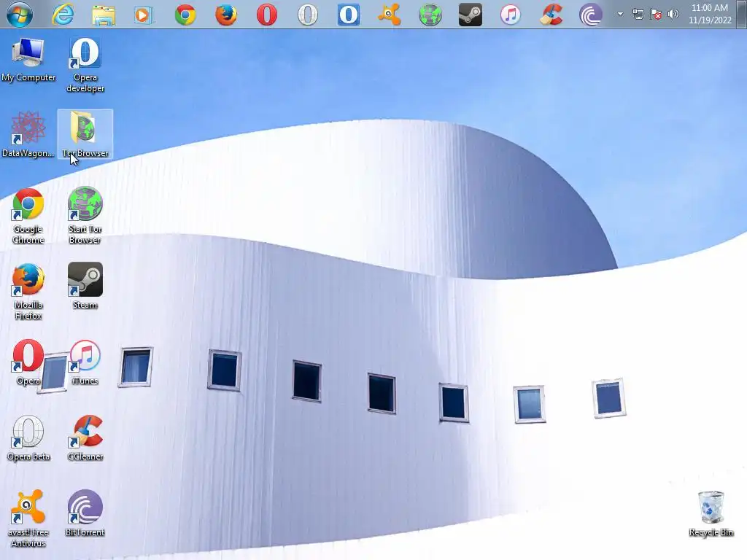The height and width of the screenshot is (560, 747).
Task: Show hidden tray icons arrow
Action: pyautogui.click(x=620, y=14)
